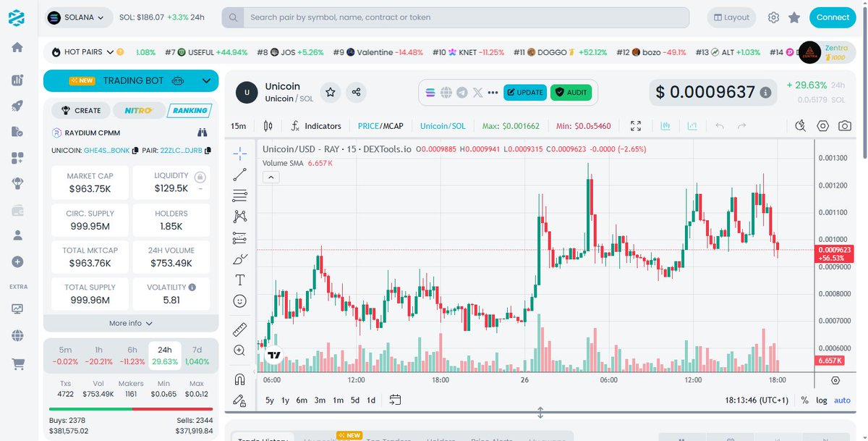Open the user account sidebar icon
Screen dimensions: 868x441
pos(17,235)
